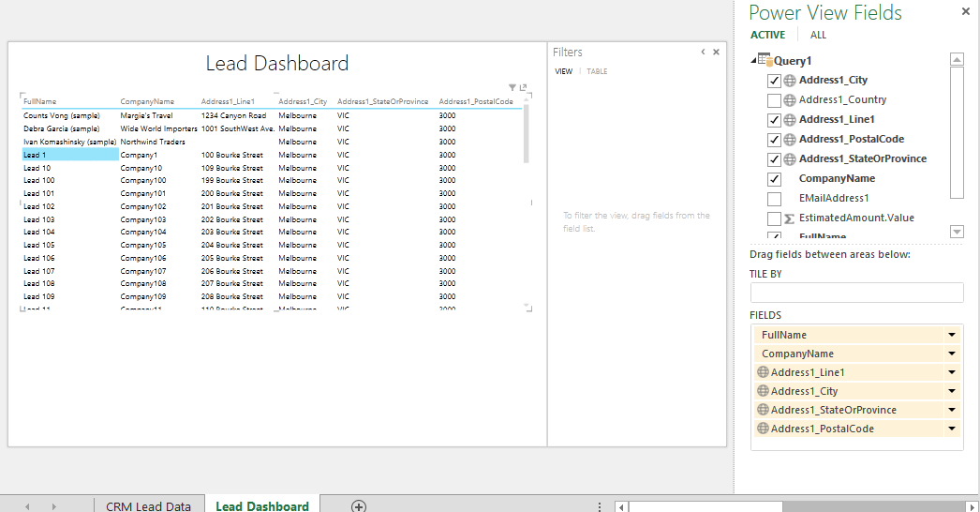Collapse the Query1 tree node
Image resolution: width=980 pixels, height=512 pixels.
tap(754, 61)
